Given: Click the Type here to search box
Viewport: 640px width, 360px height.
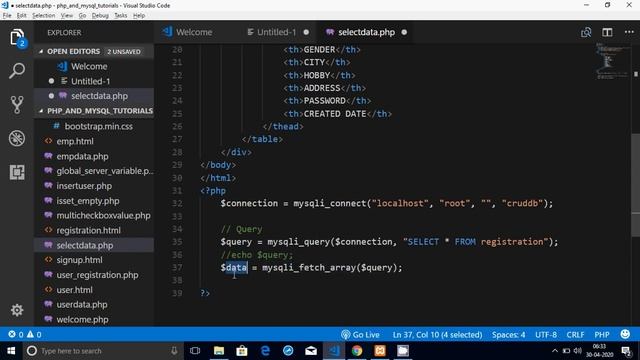Looking at the screenshot, I should pos(102,351).
